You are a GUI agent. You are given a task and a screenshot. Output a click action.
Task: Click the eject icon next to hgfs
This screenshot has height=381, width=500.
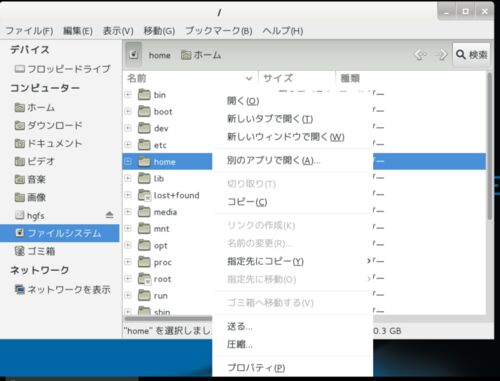click(109, 215)
